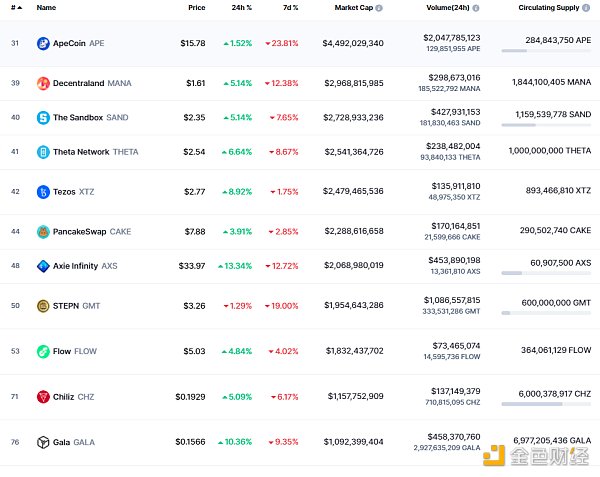Sort by the 24h % column header
Image resolution: width=600 pixels, height=477 pixels.
241,8
